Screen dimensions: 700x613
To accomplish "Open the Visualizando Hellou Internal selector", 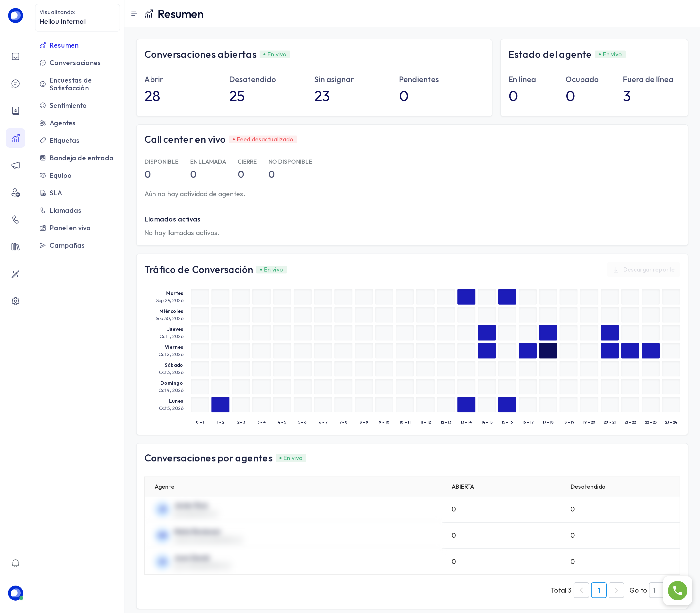I will click(x=77, y=17).
